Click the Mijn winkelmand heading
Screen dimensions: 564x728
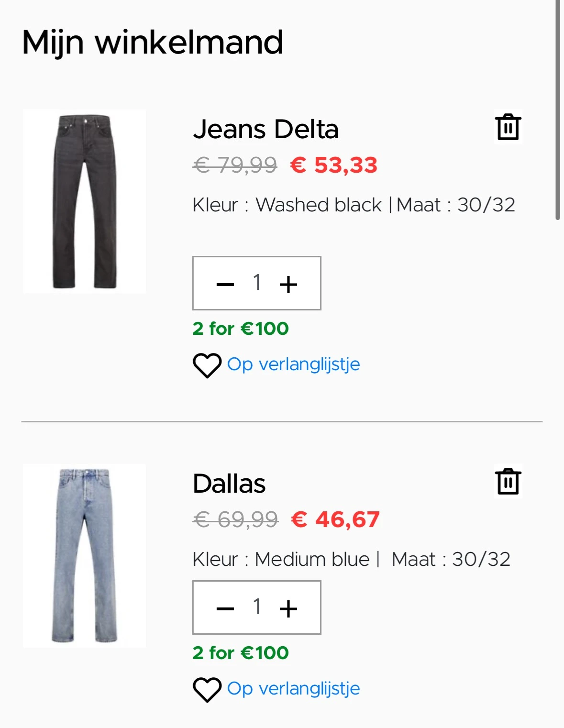pos(153,43)
